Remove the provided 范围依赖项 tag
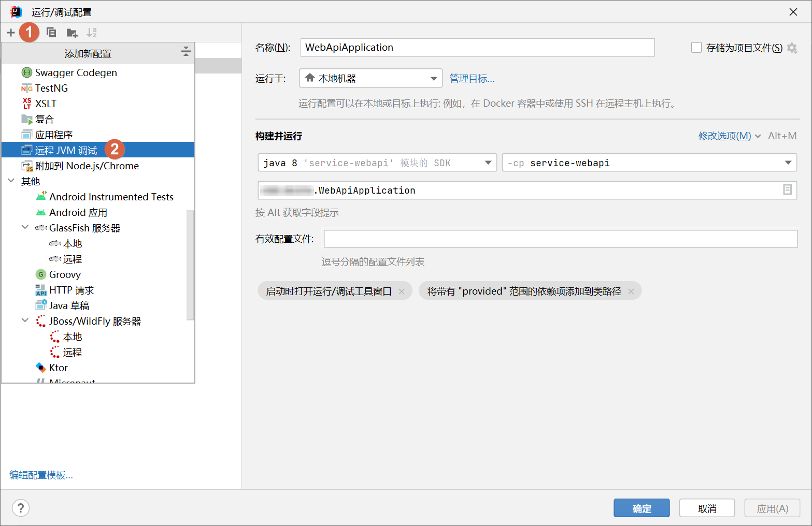The width and height of the screenshot is (812, 526). (x=631, y=291)
